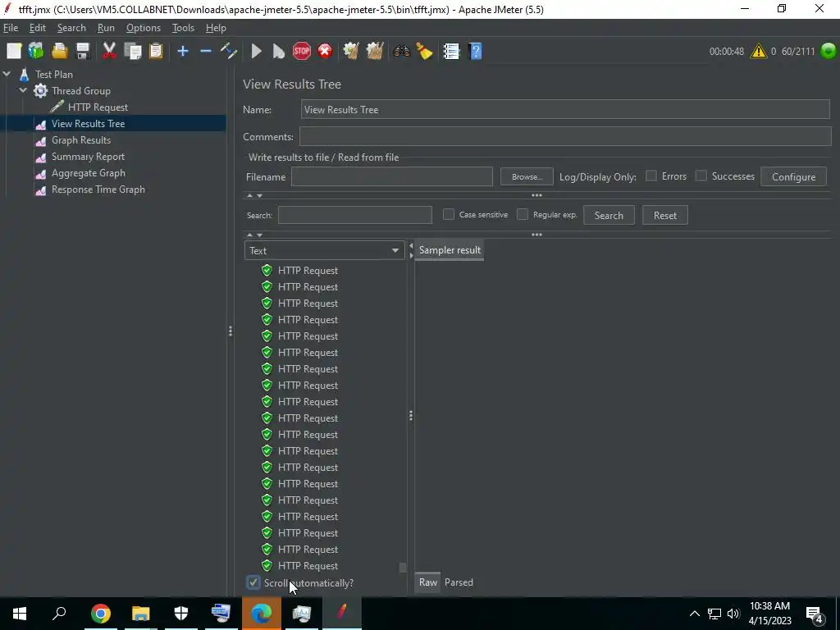Viewport: 840px width, 630px height.
Task: Toggle the Errors checkbox
Action: [x=651, y=176]
